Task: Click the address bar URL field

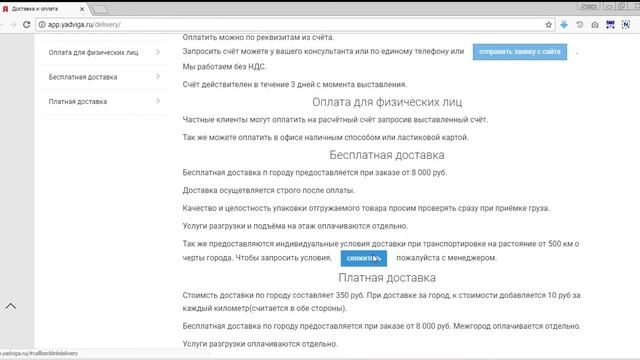Action: [x=294, y=24]
